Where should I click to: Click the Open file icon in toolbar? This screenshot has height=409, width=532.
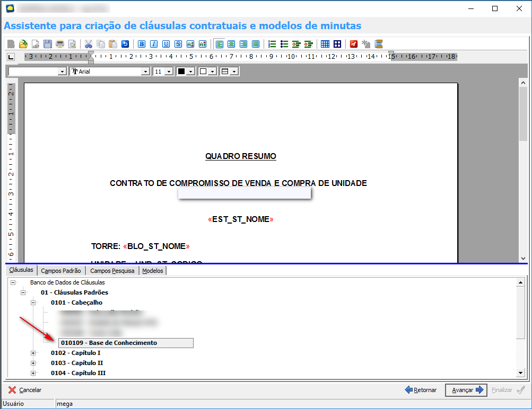point(23,44)
